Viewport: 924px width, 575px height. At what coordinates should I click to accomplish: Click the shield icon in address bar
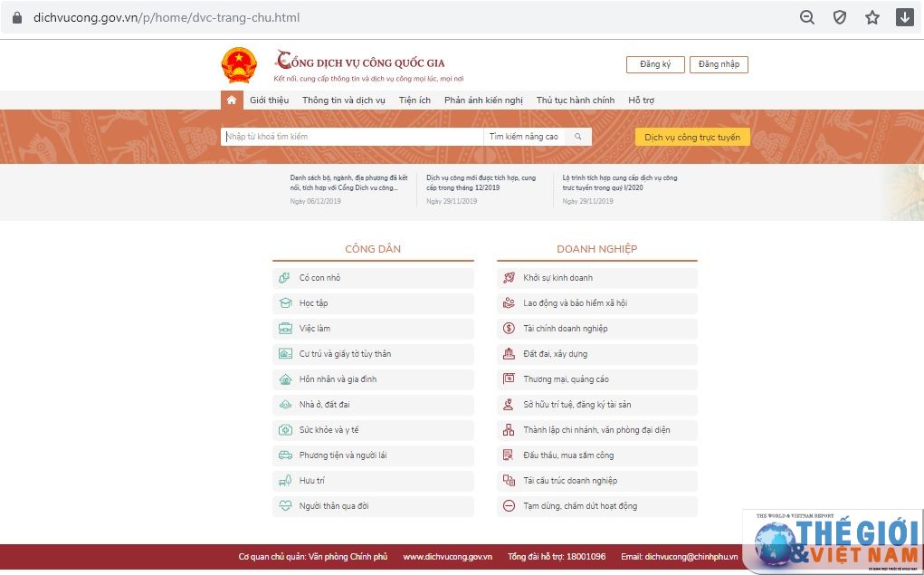(x=839, y=17)
